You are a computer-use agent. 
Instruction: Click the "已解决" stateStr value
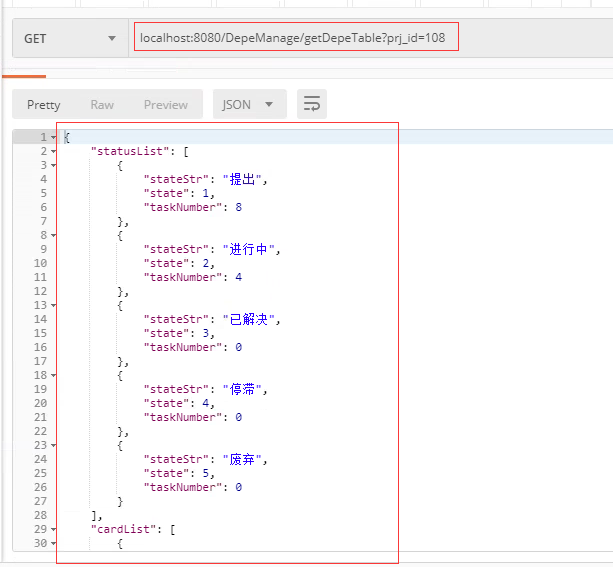(x=249, y=319)
